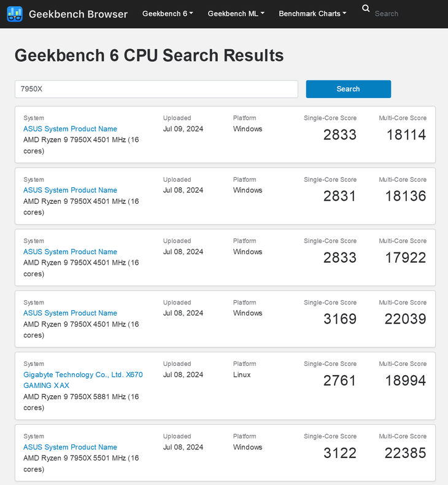Open ASUS result with 22385 multi-core score
This screenshot has height=485, width=448.
tap(70, 447)
